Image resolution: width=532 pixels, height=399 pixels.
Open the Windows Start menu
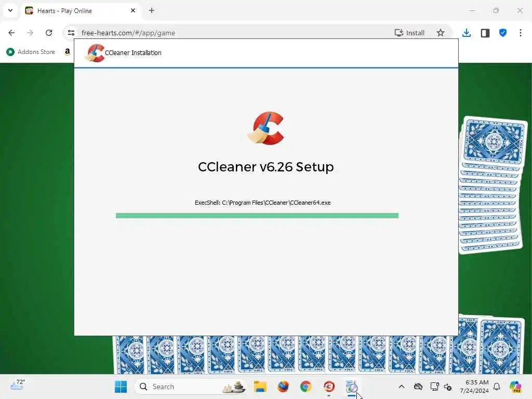click(121, 387)
